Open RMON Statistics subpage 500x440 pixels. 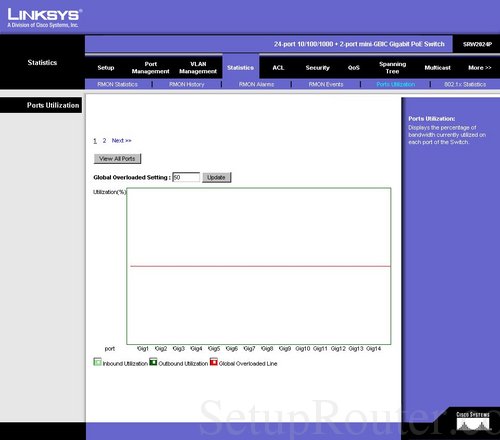click(x=117, y=84)
